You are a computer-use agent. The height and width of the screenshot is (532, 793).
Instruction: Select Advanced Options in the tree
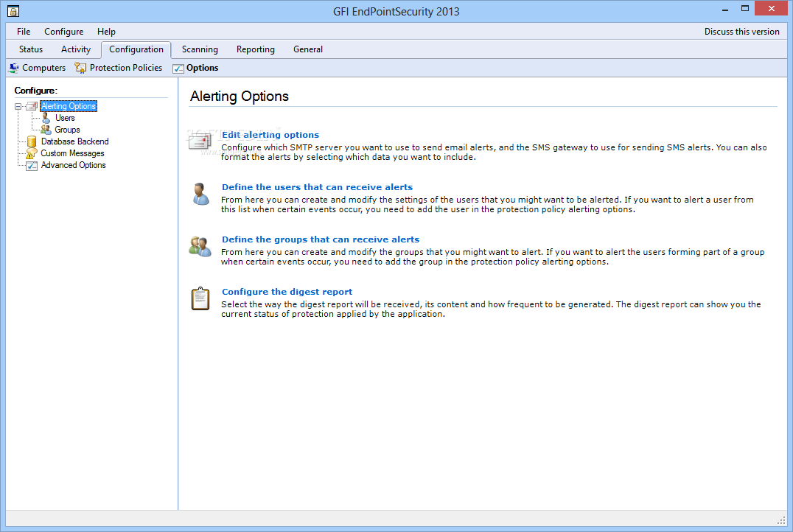pos(74,165)
